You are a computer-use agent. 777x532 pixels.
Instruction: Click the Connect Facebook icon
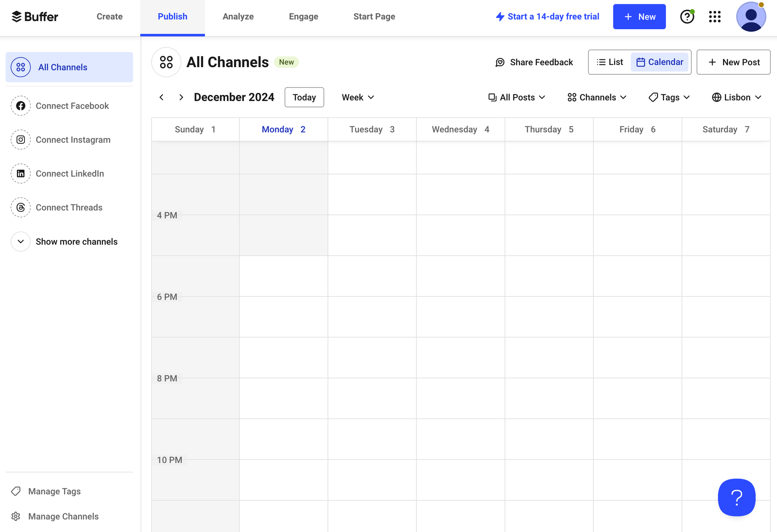click(x=21, y=106)
